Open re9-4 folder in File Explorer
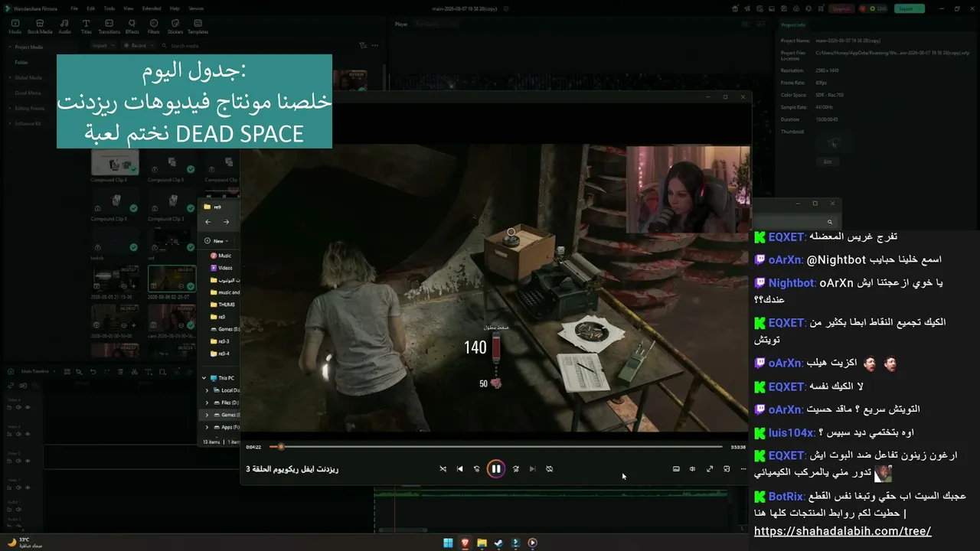This screenshot has height=551, width=980. tap(220, 354)
